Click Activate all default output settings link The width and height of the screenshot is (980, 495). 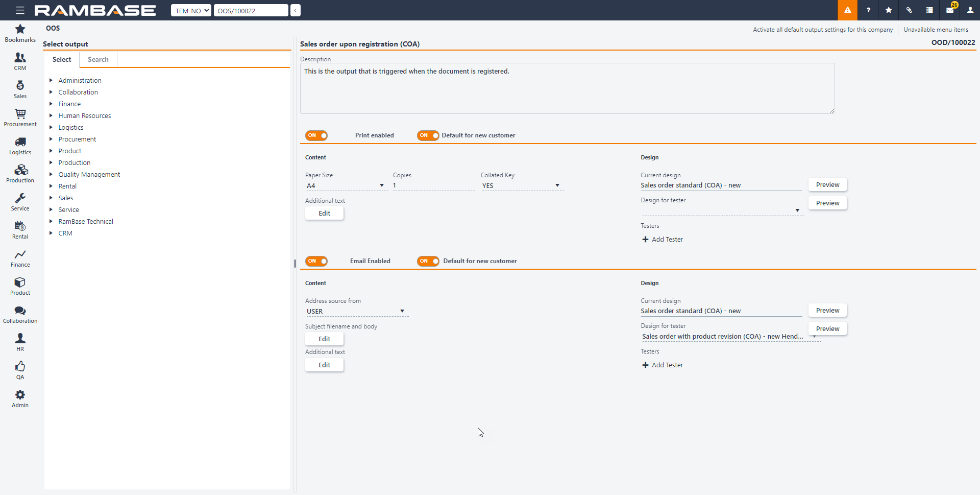click(x=823, y=30)
